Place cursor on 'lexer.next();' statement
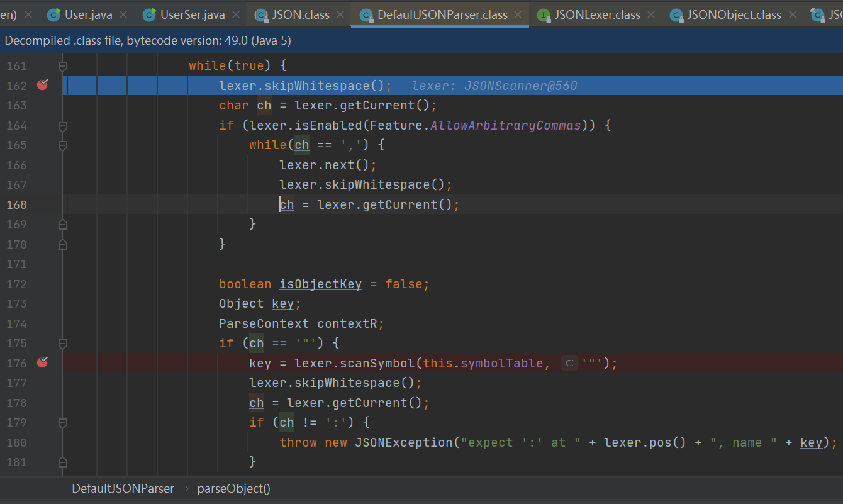Viewport: 843px width, 504px height. [x=328, y=165]
